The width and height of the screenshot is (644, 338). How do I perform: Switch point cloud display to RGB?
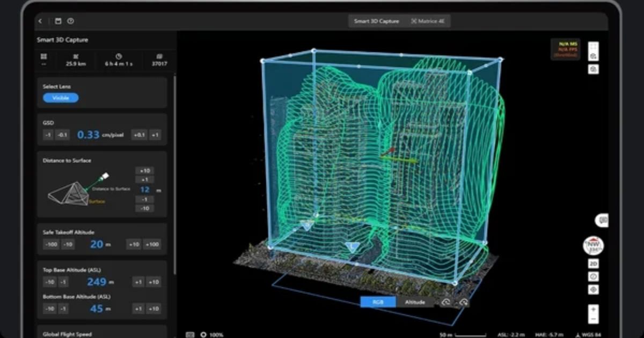click(378, 302)
